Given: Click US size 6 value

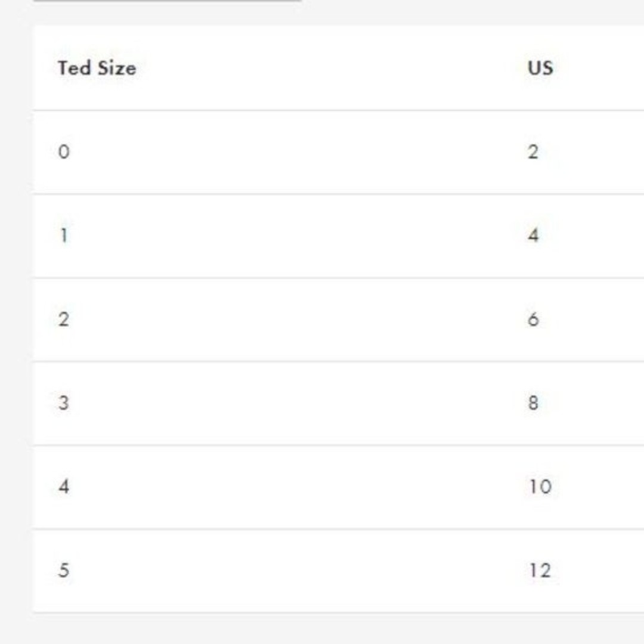Looking at the screenshot, I should click(533, 319).
